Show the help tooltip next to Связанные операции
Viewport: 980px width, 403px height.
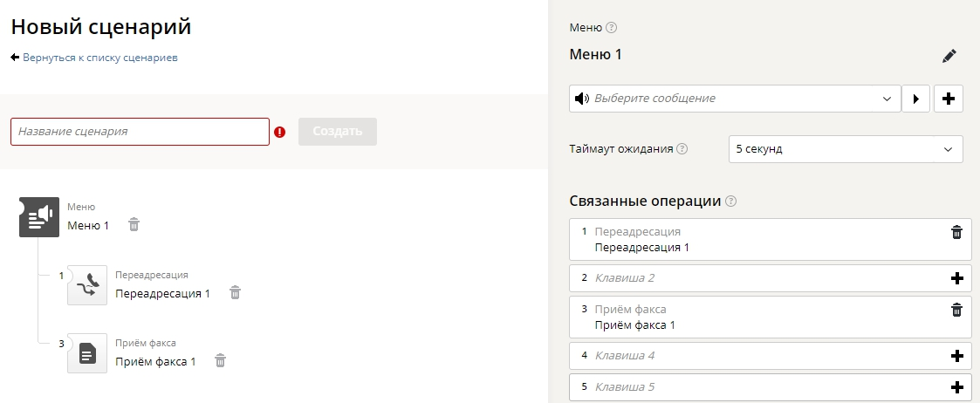(730, 201)
